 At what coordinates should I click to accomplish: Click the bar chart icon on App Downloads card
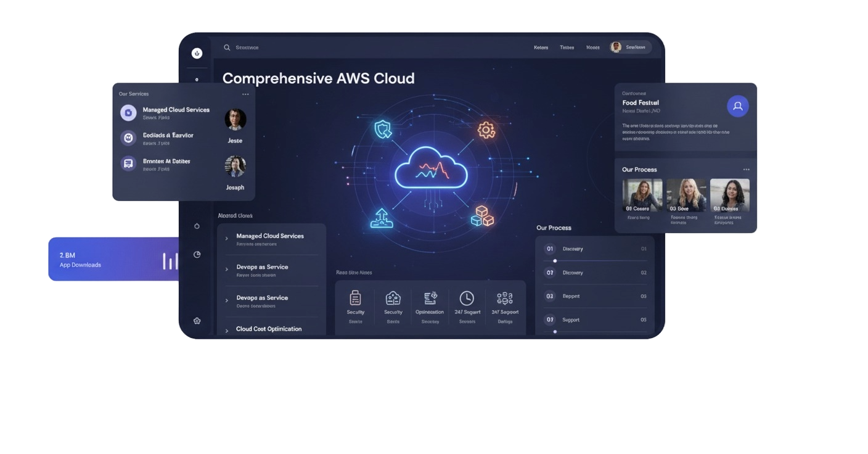click(170, 260)
